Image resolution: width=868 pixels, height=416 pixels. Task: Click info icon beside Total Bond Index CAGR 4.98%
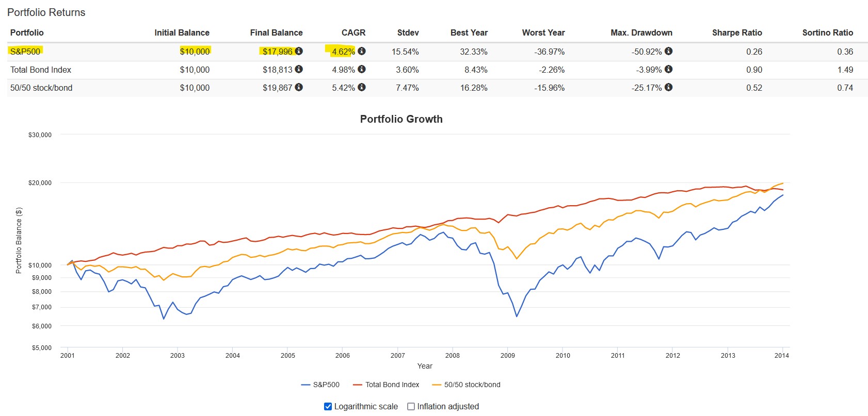pyautogui.click(x=362, y=69)
